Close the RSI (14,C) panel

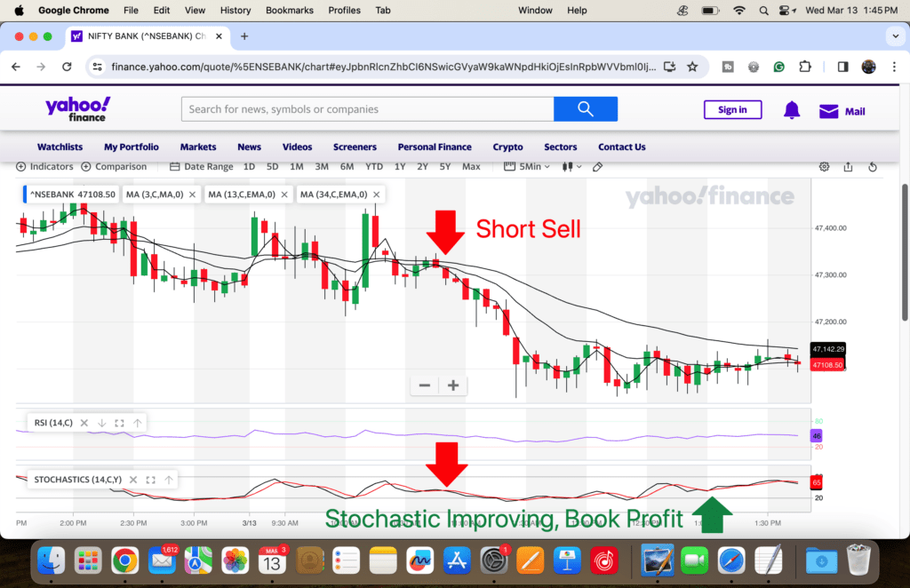pos(84,423)
